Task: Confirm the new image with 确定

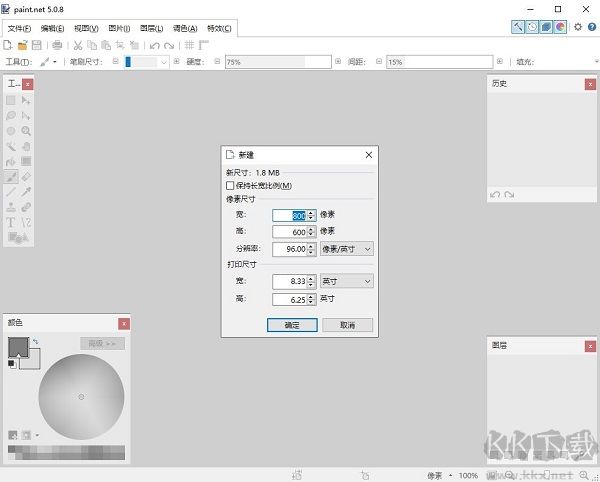Action: (x=292, y=325)
